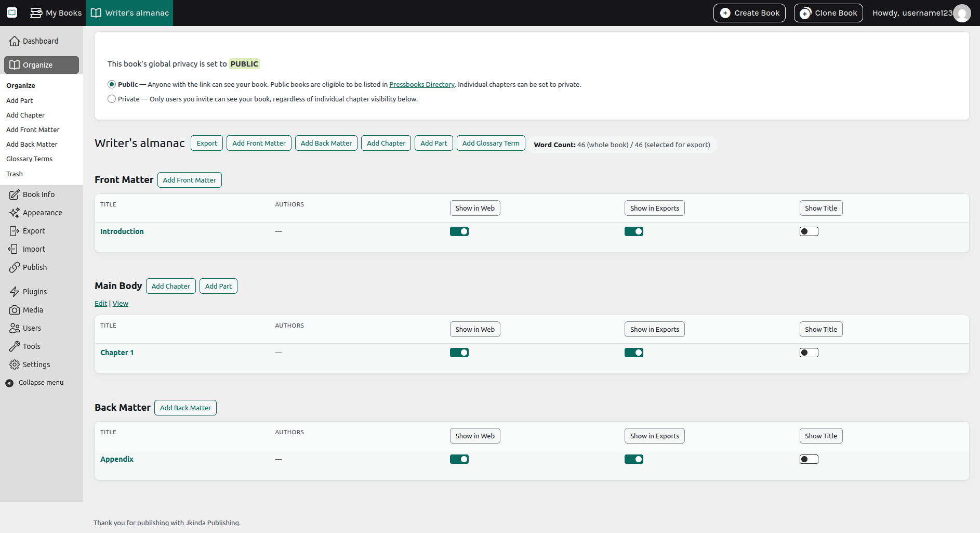This screenshot has width=980, height=533.
Task: Click the Pressbooks logo icon in top bar
Action: click(12, 12)
